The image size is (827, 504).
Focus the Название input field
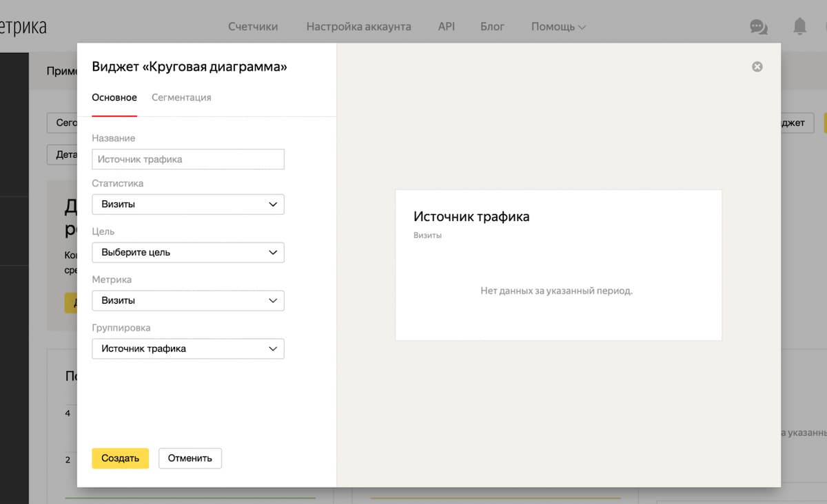pyautogui.click(x=187, y=159)
